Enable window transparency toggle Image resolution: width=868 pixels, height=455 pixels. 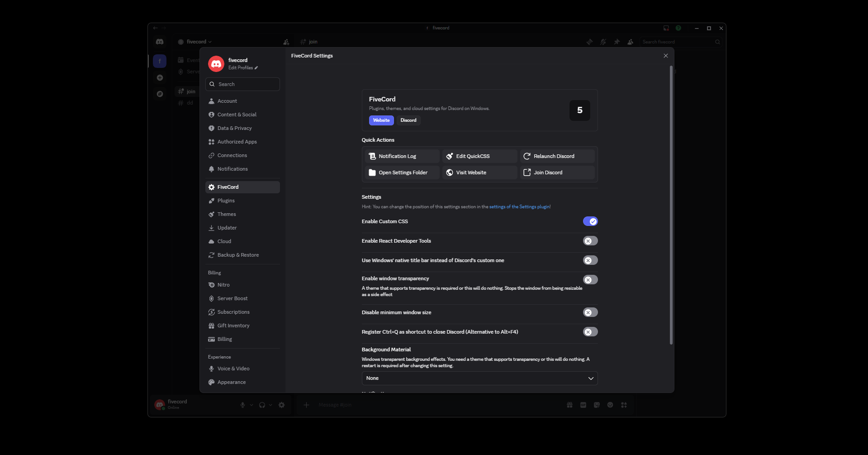(590, 280)
